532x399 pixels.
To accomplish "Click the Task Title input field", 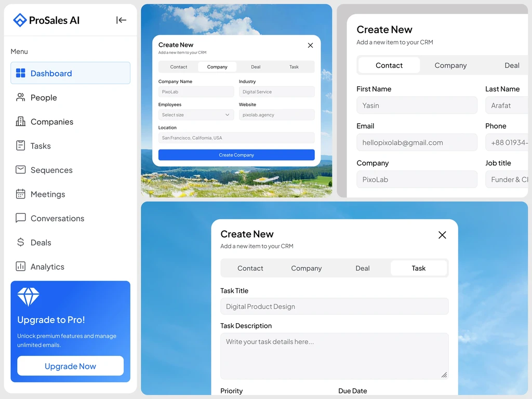I will click(x=335, y=307).
